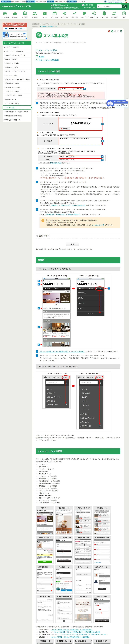Screen dimensions: 129x644
Task: Select the 最適化しない radio button
Action: (73, 89)
